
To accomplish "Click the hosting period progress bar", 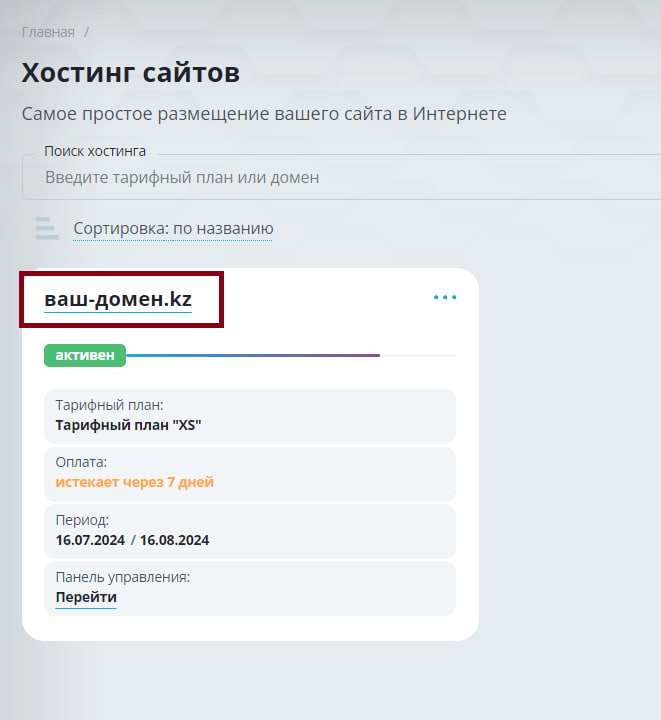I will 291,355.
